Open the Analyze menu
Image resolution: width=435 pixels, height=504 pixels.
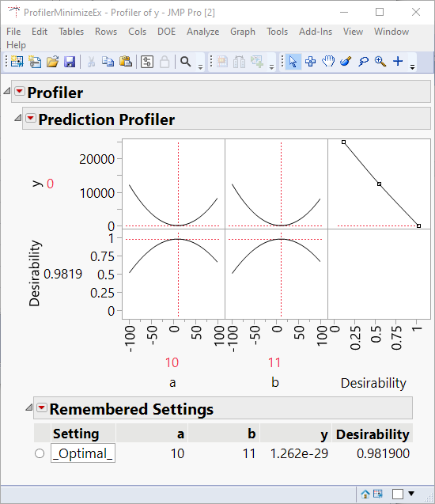[x=202, y=32]
